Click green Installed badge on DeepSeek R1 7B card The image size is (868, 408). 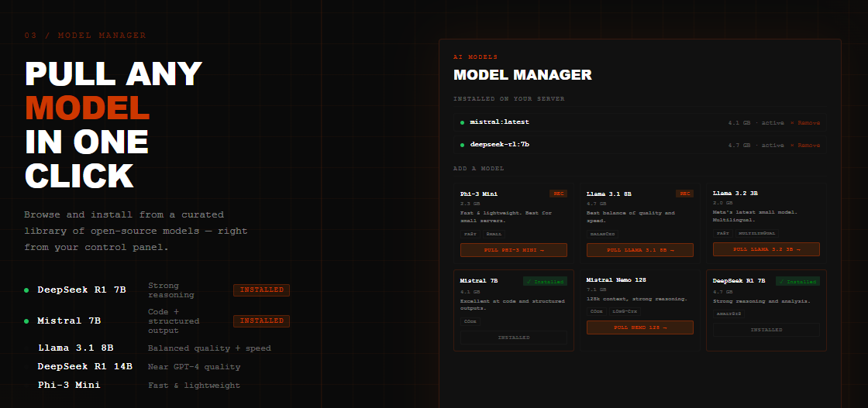coord(797,281)
